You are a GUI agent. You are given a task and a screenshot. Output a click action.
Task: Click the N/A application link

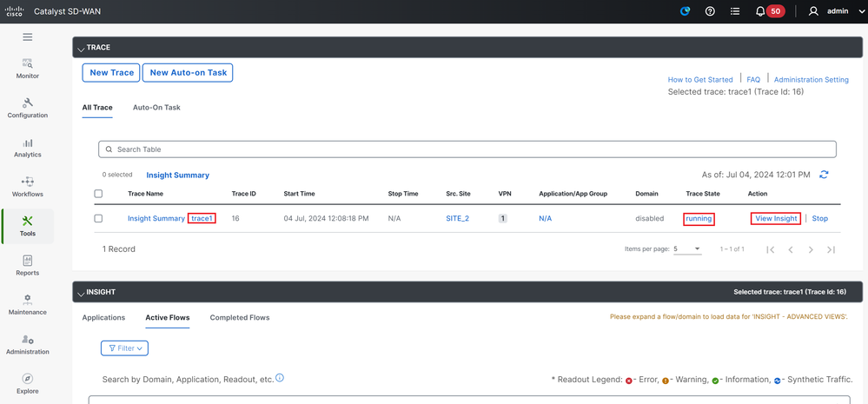click(x=546, y=219)
